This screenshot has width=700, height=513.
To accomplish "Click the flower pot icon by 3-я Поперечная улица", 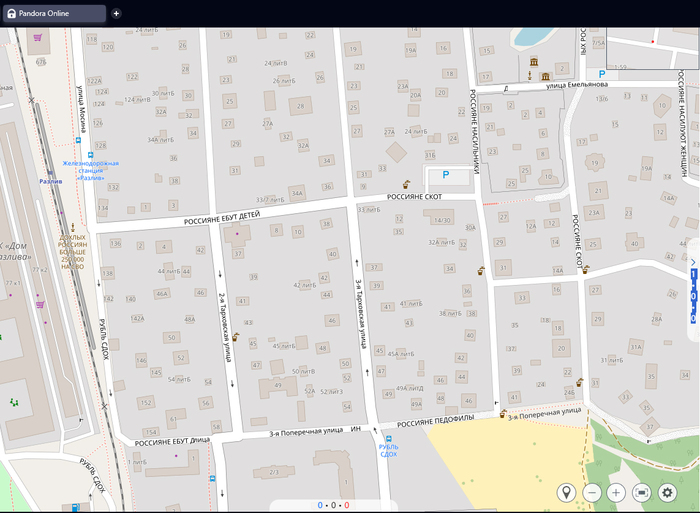I will click(503, 413).
